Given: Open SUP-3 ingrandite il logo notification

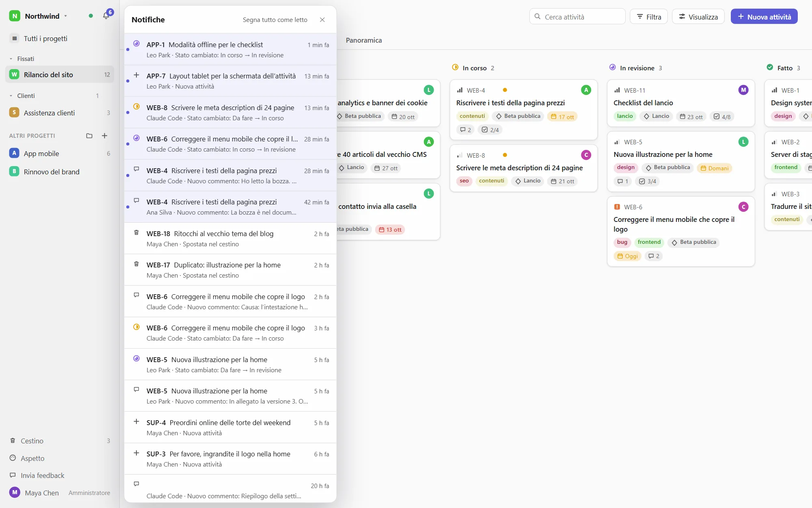Looking at the screenshot, I should (230, 459).
